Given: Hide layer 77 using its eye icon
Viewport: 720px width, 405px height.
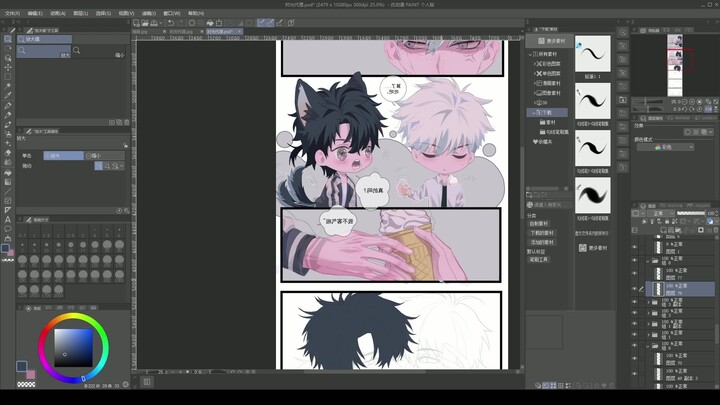Looking at the screenshot, I should [x=635, y=274].
